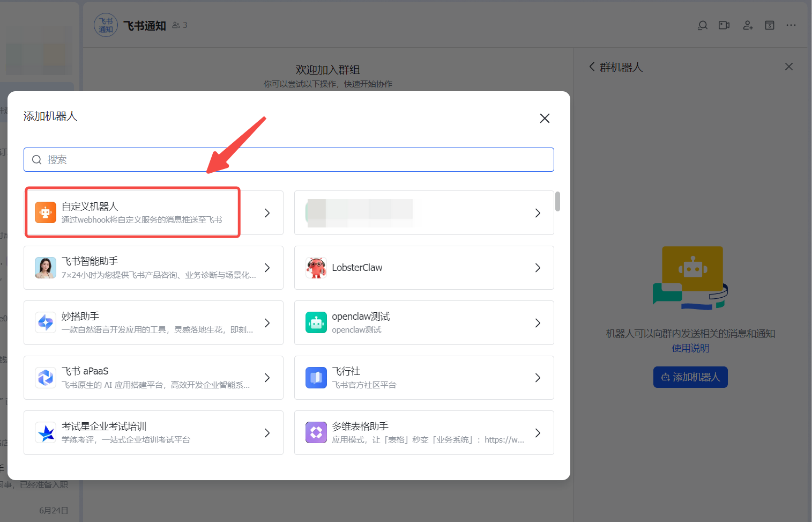Click add member icon in header
Screen dimensions: 812x522
coord(748,25)
